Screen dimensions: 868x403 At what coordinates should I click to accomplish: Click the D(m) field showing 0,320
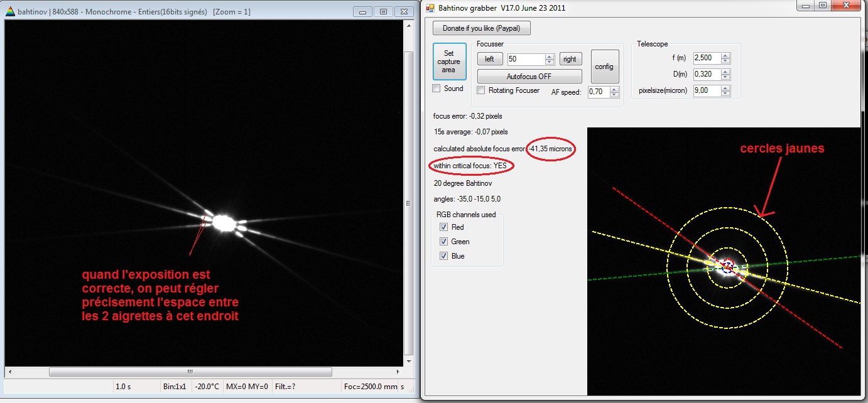(707, 74)
